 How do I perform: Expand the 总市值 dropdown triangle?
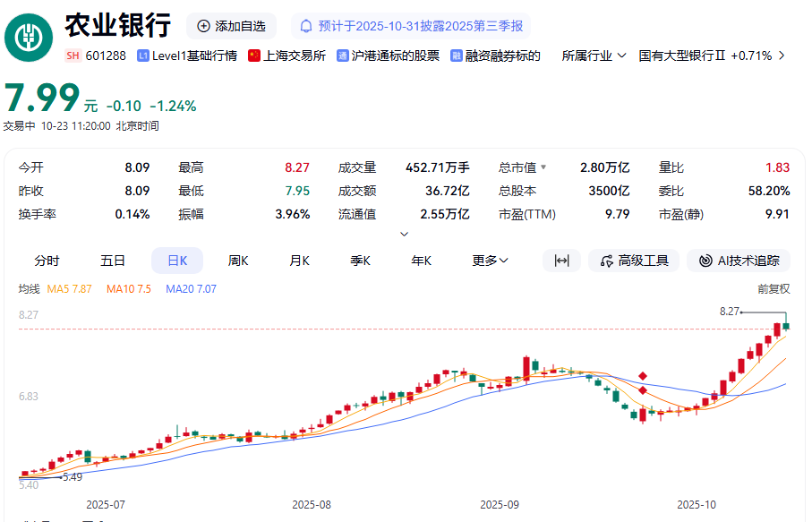(543, 167)
